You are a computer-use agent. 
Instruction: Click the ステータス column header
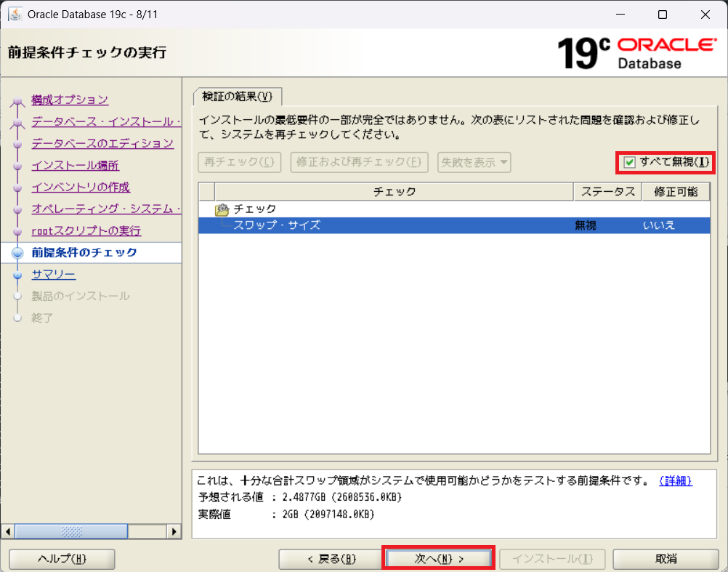point(608,191)
